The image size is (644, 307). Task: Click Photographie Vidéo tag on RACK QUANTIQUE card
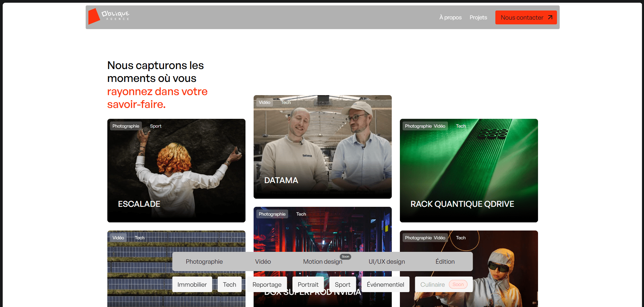(x=425, y=126)
